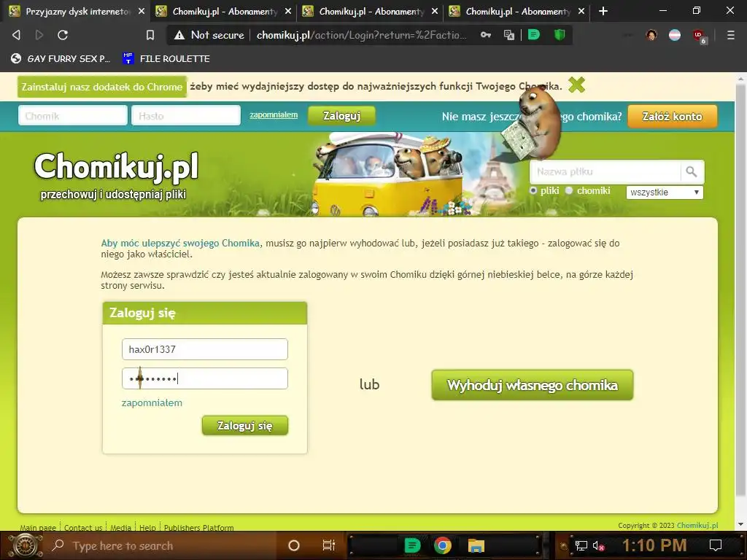Open the FILE ROULETTE bookmark

(x=166, y=58)
